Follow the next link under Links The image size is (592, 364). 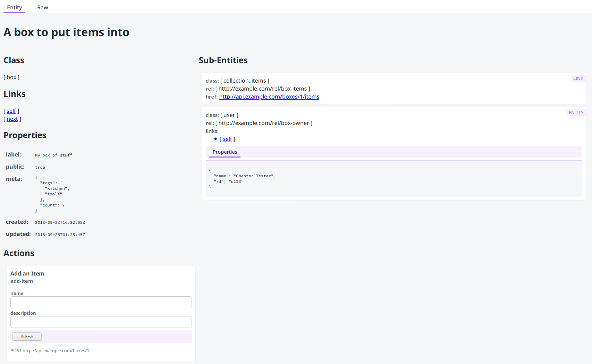pyautogui.click(x=12, y=119)
